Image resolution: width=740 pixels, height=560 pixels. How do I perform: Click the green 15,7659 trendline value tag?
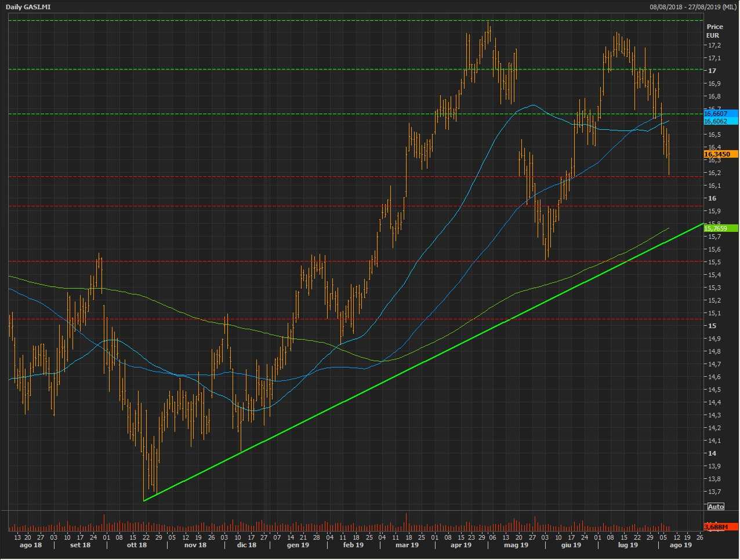[x=721, y=228]
